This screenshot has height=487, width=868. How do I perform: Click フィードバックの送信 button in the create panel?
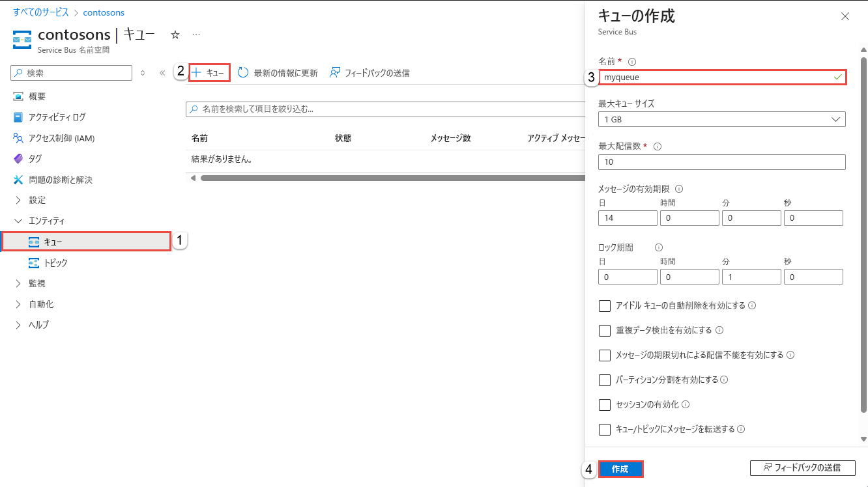pos(802,467)
